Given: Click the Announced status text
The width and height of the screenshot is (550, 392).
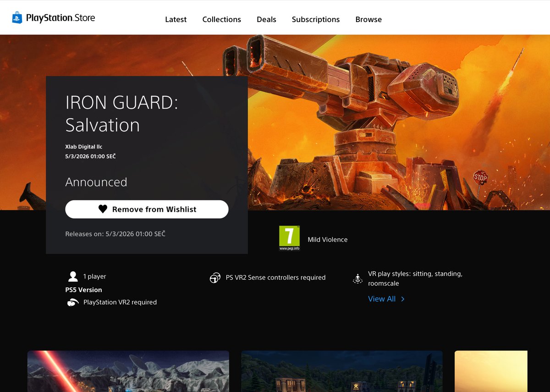Looking at the screenshot, I should 96,182.
